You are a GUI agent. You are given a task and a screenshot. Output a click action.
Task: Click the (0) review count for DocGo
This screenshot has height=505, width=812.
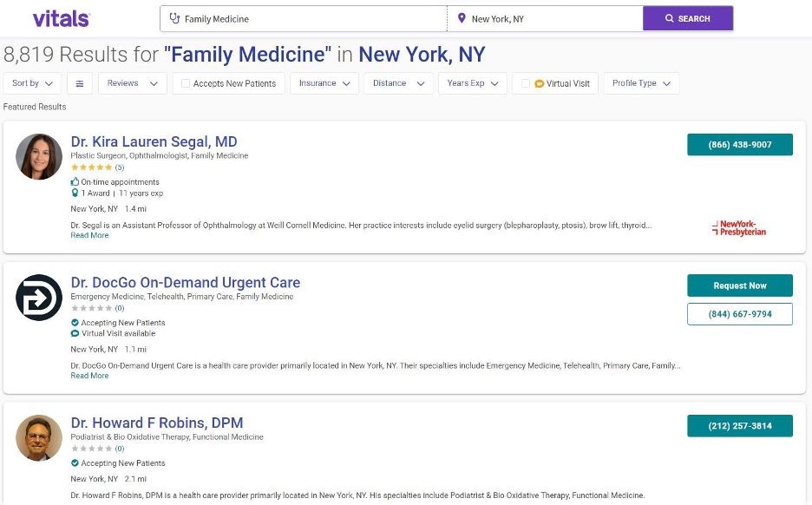(120, 308)
